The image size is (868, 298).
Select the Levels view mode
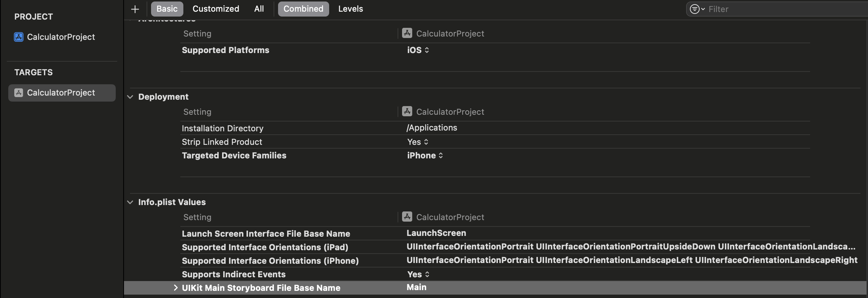(x=351, y=9)
